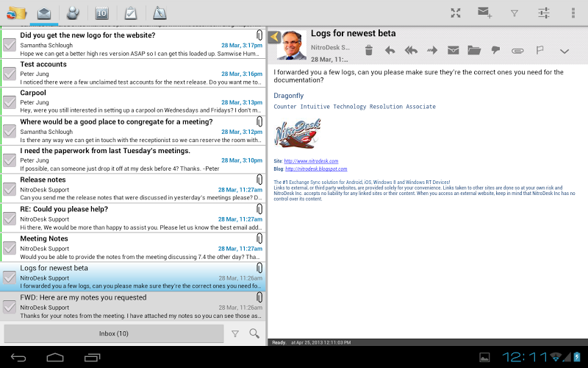Viewport: 588px width, 368px height.
Task: Compose a new email
Action: 485,13
